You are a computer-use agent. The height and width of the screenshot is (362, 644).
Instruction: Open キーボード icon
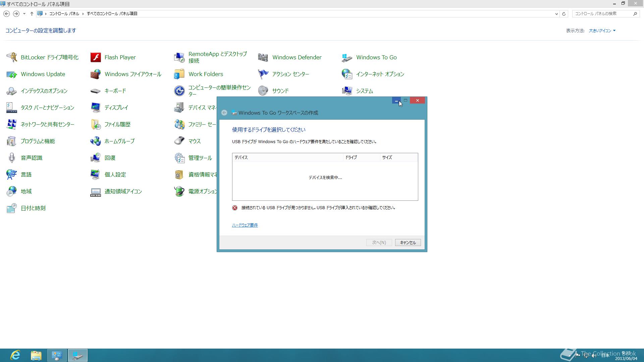point(96,91)
